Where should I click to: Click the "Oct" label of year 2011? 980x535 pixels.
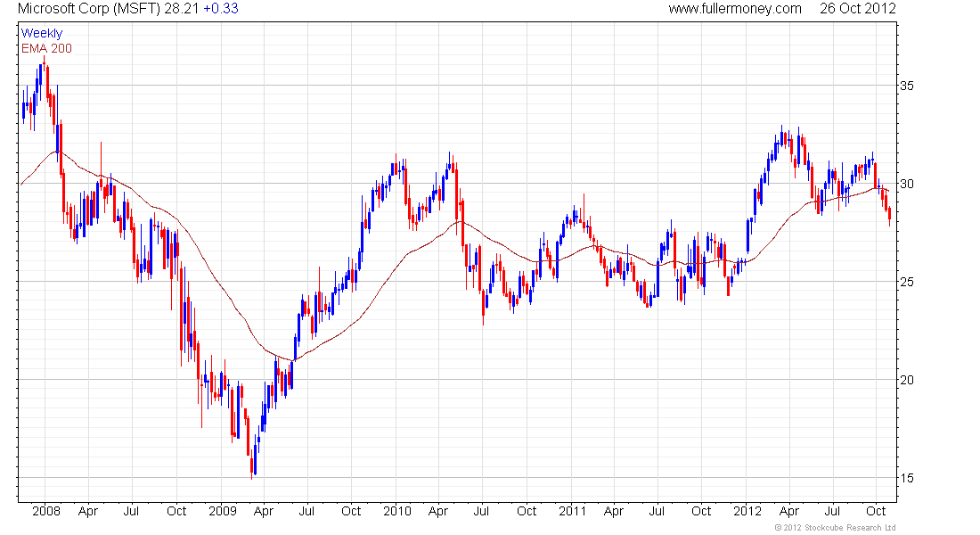coord(701,511)
